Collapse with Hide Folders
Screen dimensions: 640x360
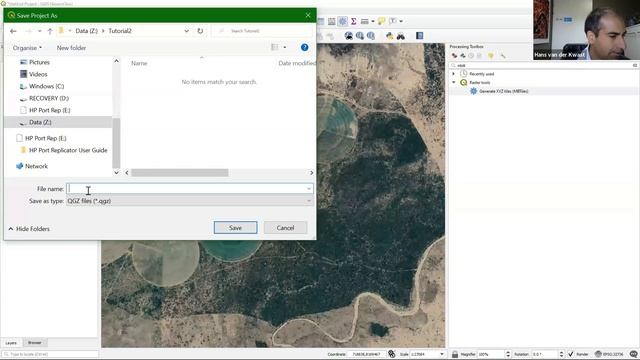tap(29, 229)
